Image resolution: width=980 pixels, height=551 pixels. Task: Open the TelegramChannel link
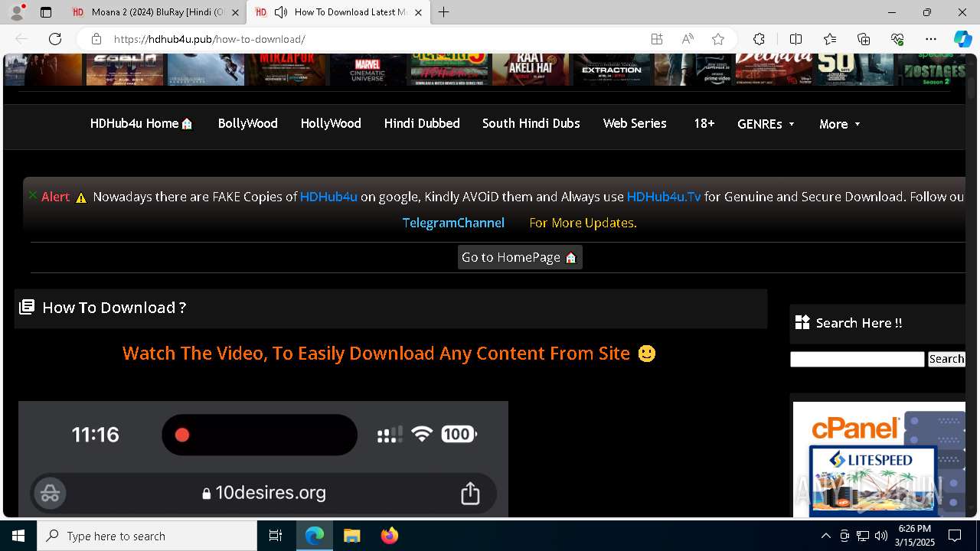[453, 223]
